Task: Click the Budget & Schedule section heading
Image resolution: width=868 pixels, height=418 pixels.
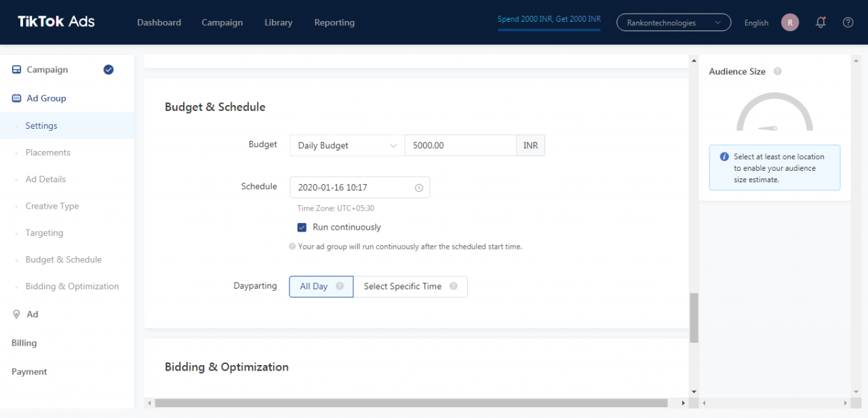Action: pos(215,107)
